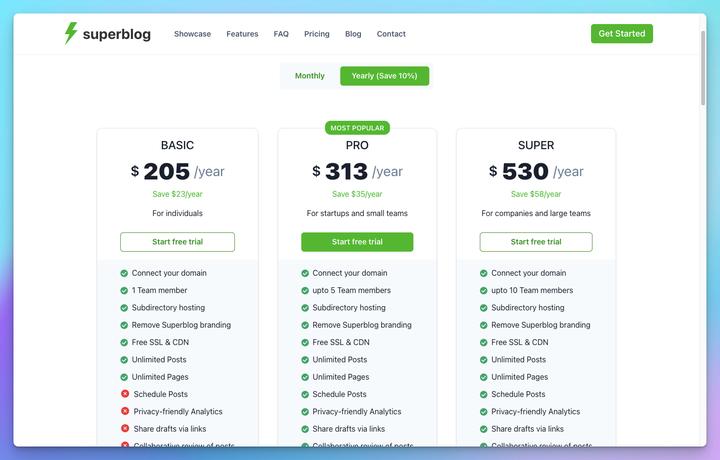Click the Save $58/year text
Viewport: 720px width, 460px height.
[x=536, y=194]
